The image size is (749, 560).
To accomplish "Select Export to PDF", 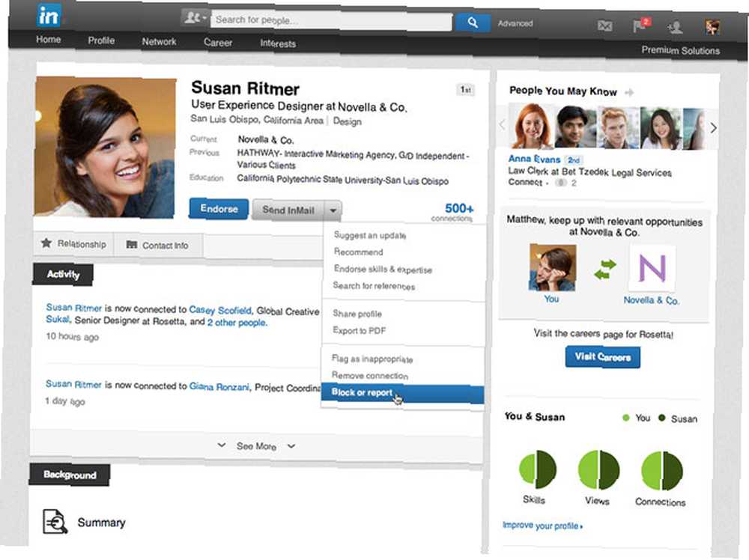I will click(359, 330).
